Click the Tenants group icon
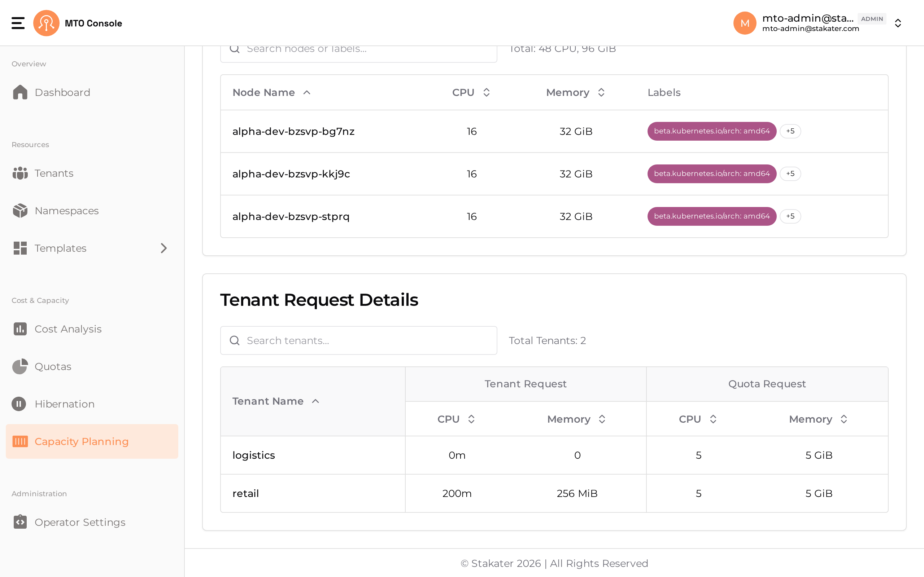The width and height of the screenshot is (924, 577). pyautogui.click(x=20, y=173)
